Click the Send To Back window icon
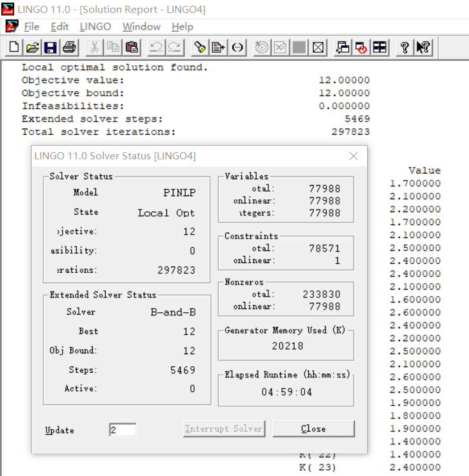 343,47
